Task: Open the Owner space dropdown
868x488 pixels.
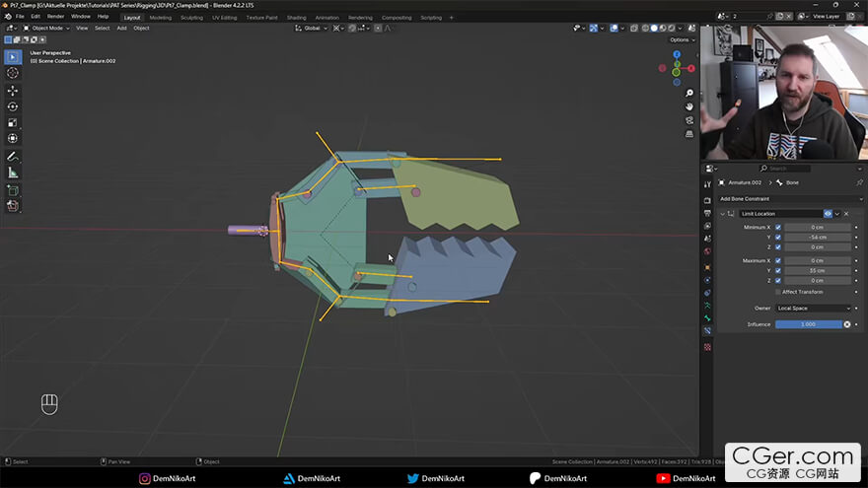Action: pyautogui.click(x=813, y=308)
